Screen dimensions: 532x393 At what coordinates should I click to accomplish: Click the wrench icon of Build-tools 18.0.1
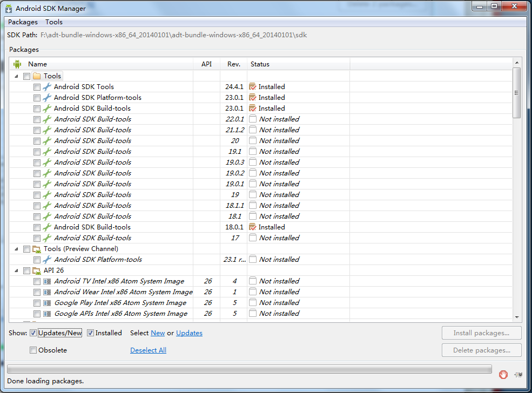(x=47, y=227)
